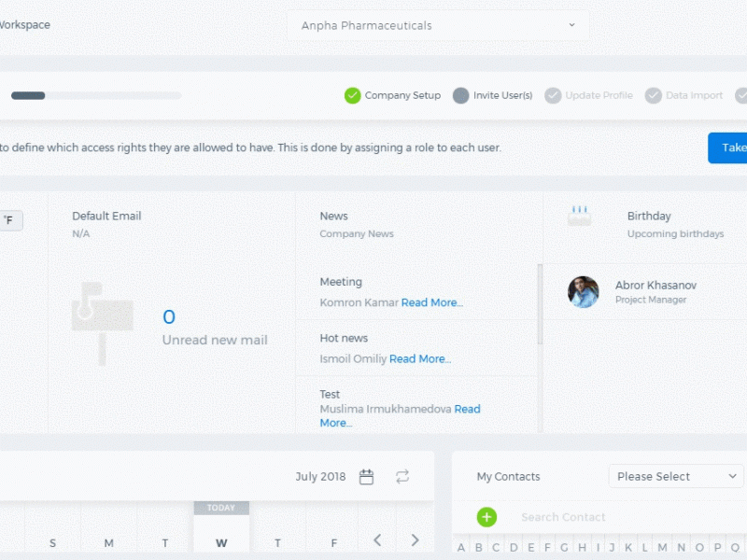747x560 pixels.
Task: Click the Default Email heading
Action: click(106, 216)
